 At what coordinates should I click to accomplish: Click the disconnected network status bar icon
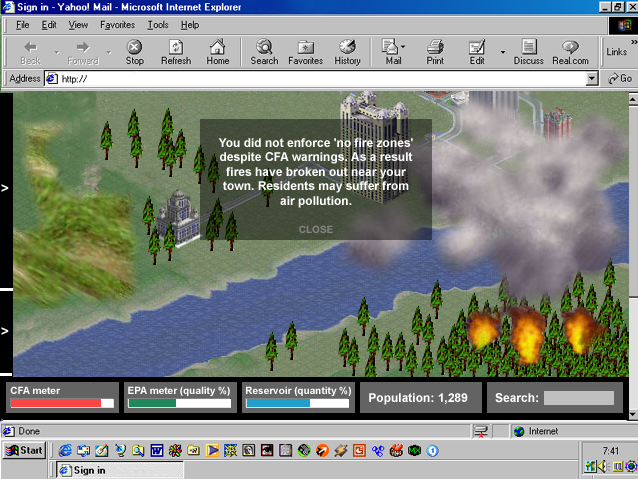tap(481, 431)
